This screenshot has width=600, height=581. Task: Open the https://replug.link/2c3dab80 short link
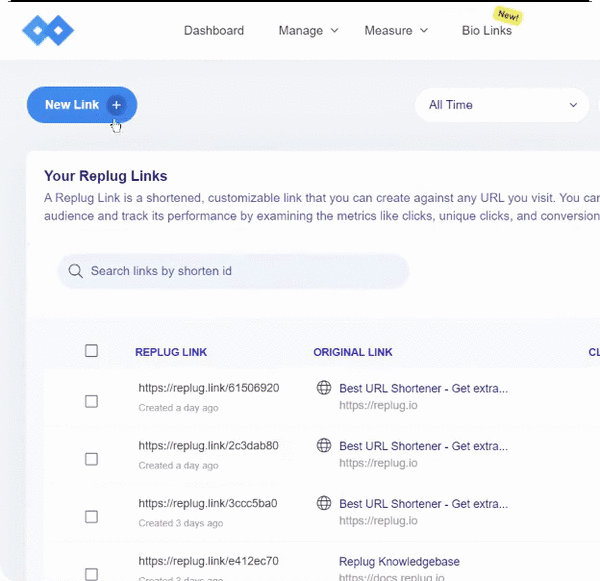[209, 446]
